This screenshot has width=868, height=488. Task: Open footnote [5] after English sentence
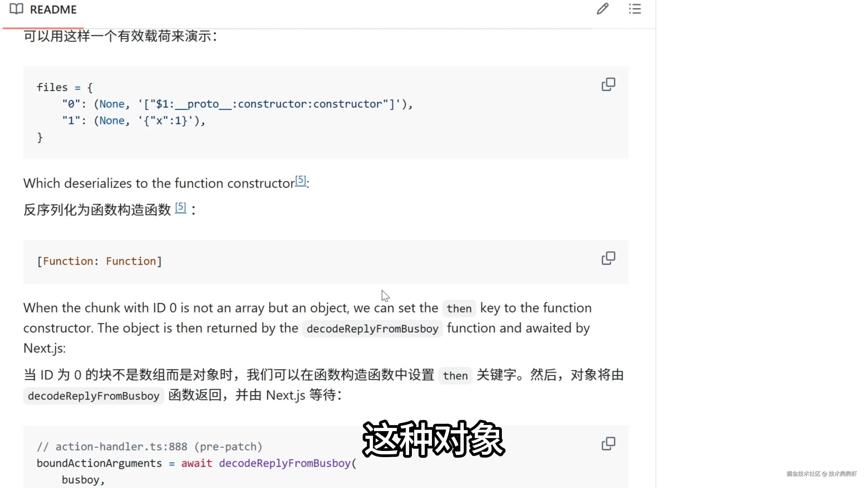pos(301,181)
